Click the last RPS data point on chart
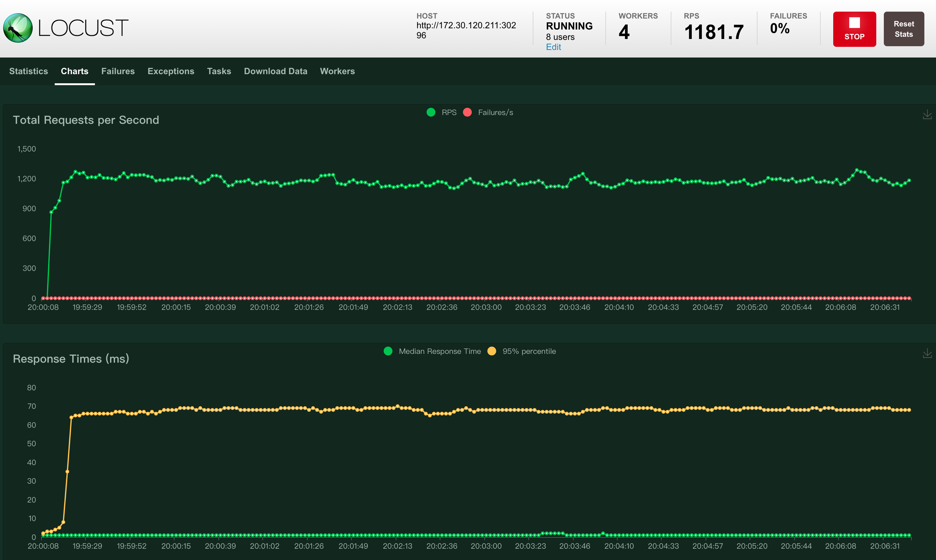The height and width of the screenshot is (560, 936). coord(909,180)
